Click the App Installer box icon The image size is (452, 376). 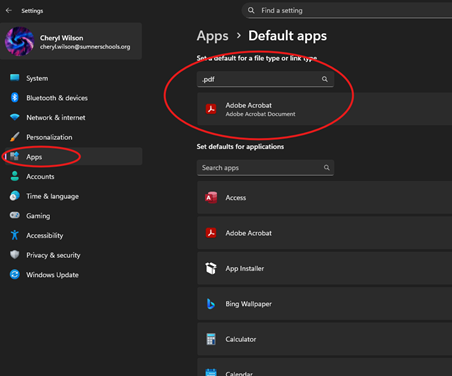(211, 268)
